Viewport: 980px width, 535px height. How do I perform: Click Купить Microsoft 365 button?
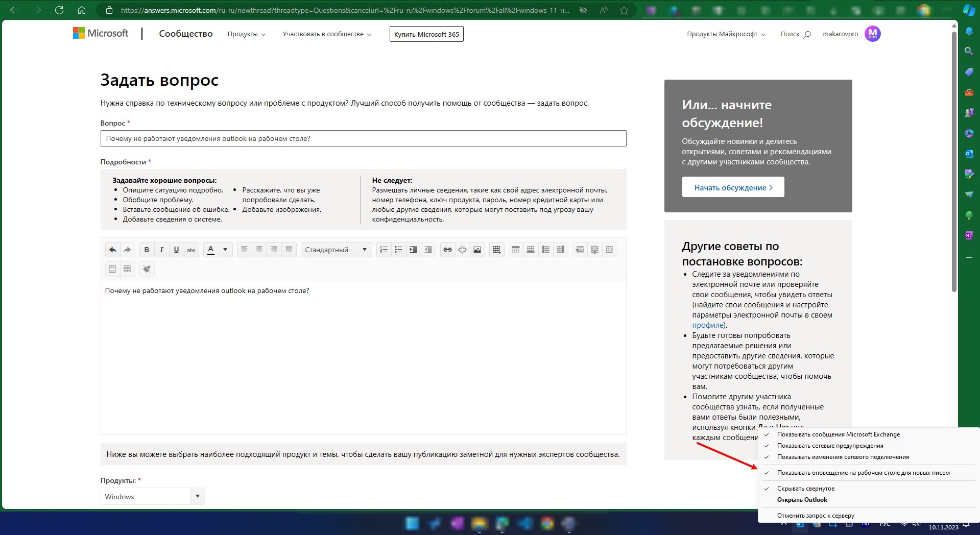tap(426, 34)
